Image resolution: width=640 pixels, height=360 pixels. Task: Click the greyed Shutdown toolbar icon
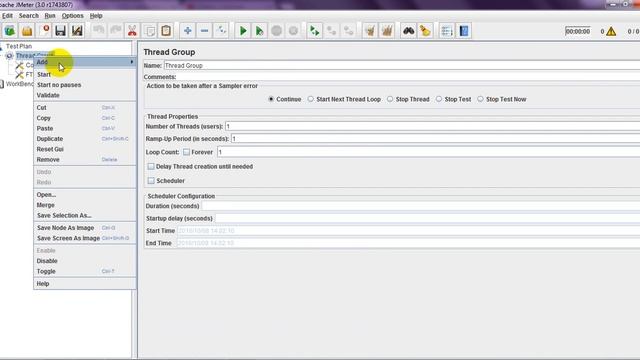click(293, 31)
